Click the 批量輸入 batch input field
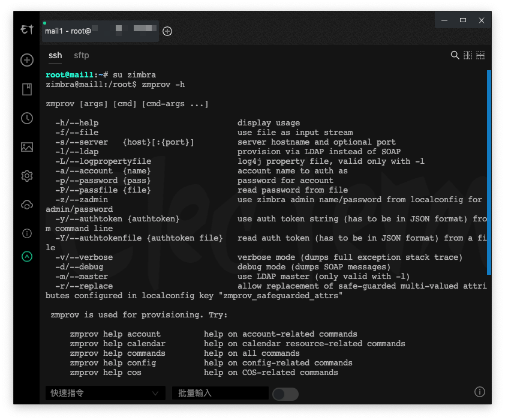The height and width of the screenshot is (420, 505). (220, 393)
